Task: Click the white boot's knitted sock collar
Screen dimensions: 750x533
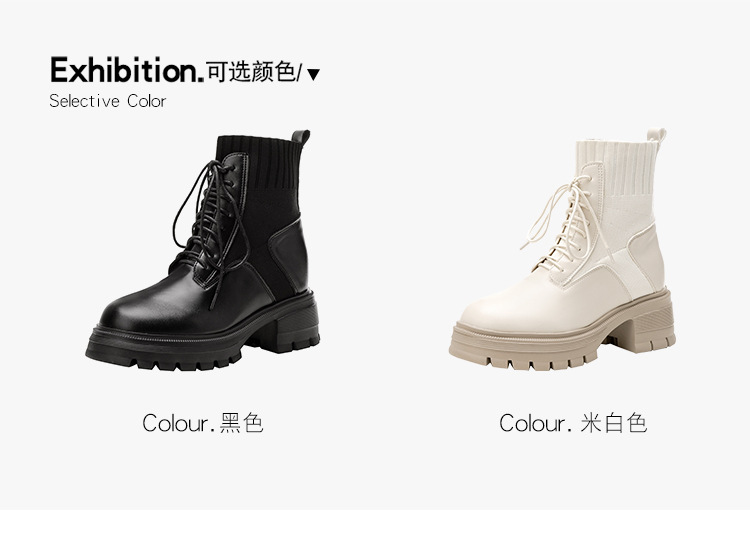Action: click(618, 164)
